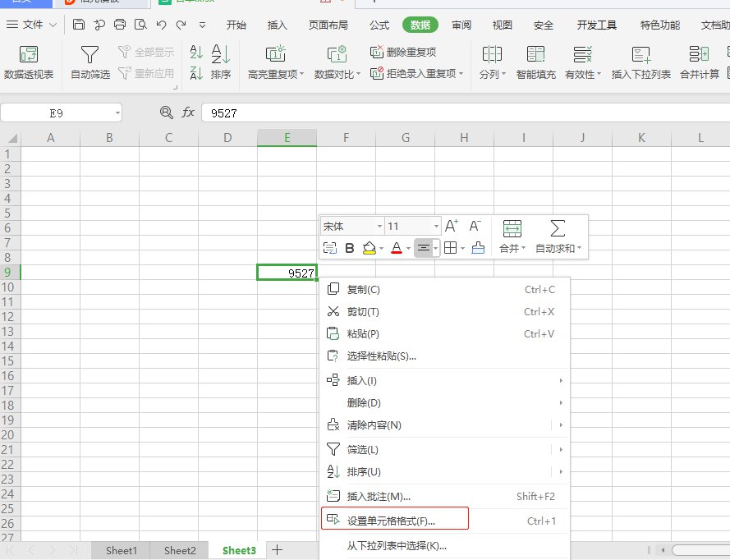
Task: Expand the quick access toolbar customize arrow
Action: (202, 25)
